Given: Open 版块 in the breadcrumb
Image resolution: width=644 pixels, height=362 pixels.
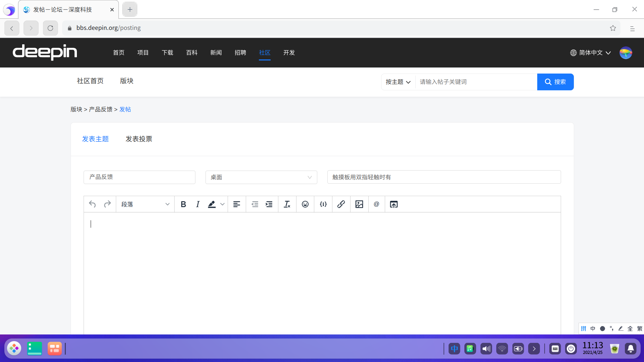Looking at the screenshot, I should pos(76,109).
